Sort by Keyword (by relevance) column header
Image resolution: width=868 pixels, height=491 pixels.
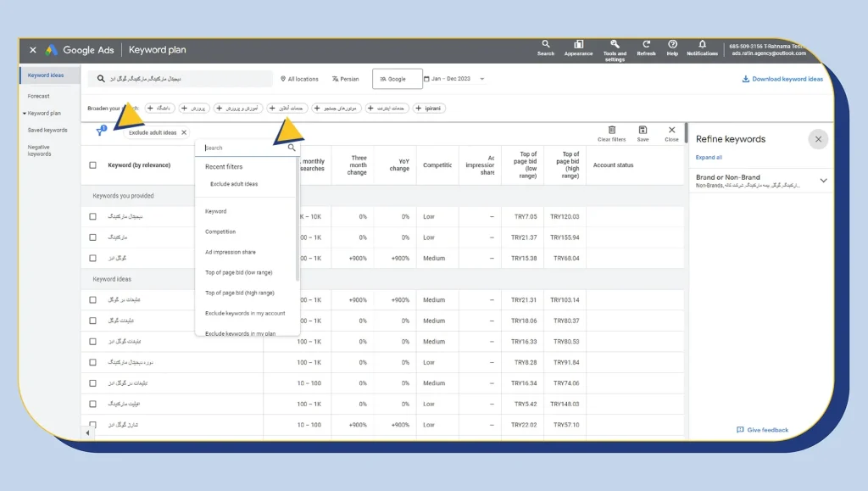coord(139,165)
